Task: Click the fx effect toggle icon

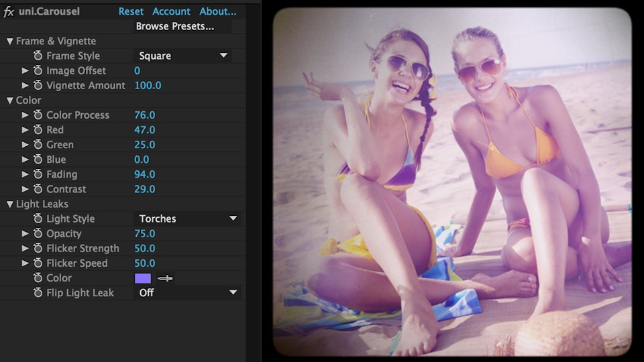Action: point(9,11)
